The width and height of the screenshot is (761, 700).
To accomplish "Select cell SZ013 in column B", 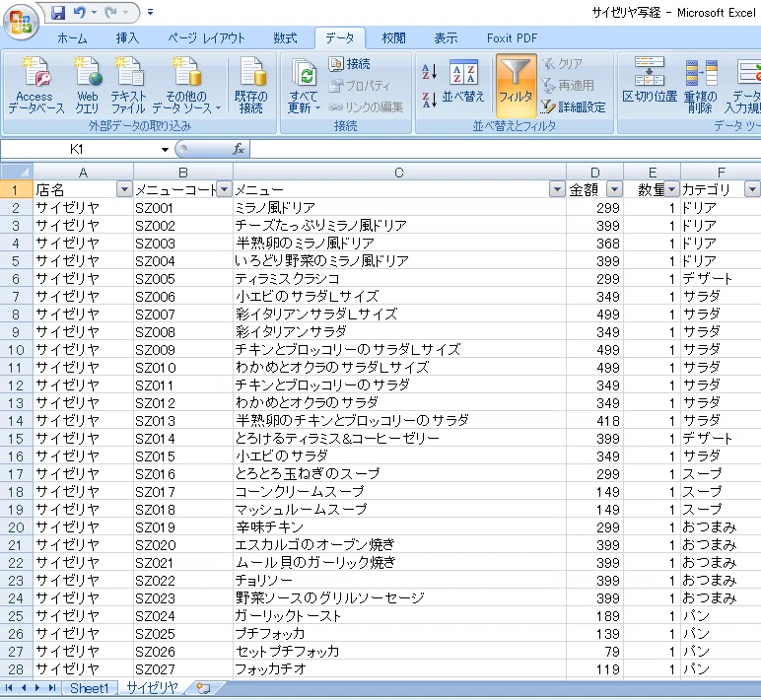I will (183, 420).
